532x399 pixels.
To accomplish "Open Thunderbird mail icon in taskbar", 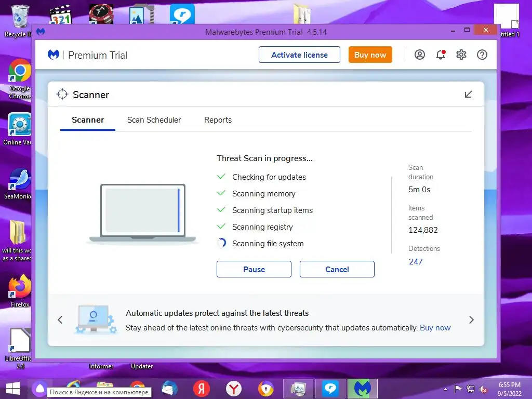I will [169, 389].
